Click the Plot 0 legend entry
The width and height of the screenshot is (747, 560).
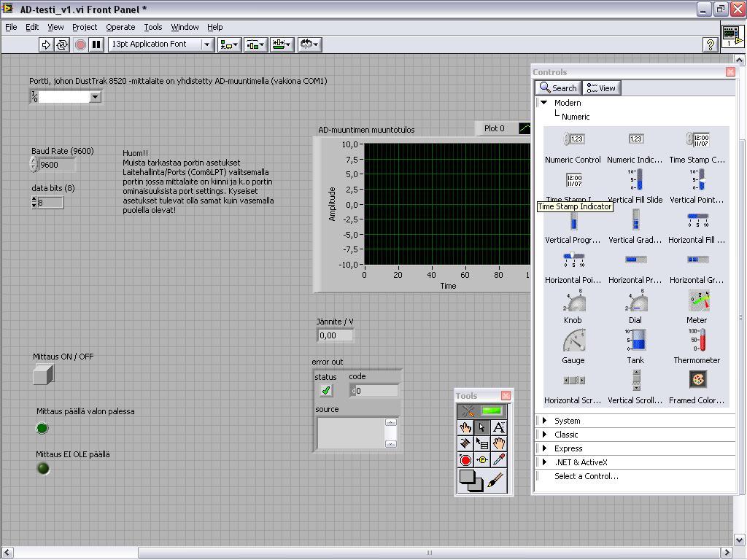505,128
